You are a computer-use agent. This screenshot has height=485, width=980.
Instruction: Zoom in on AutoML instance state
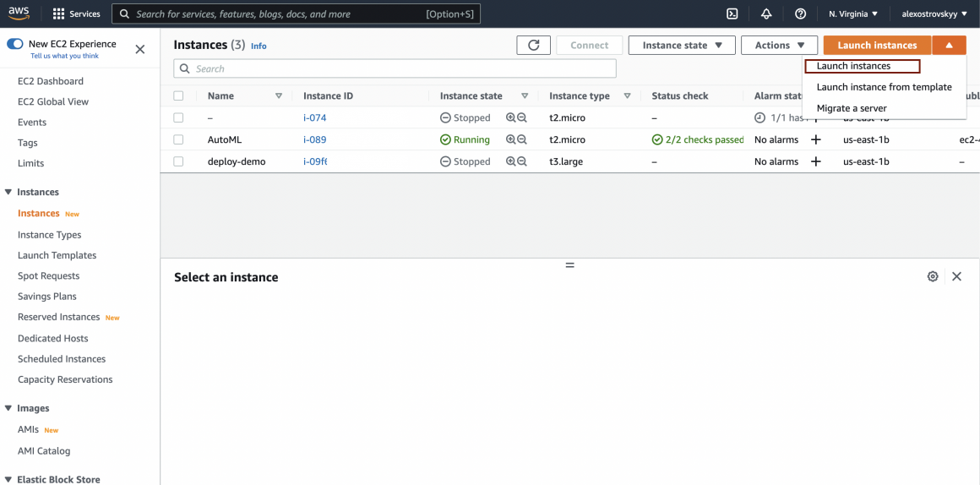[x=510, y=140]
